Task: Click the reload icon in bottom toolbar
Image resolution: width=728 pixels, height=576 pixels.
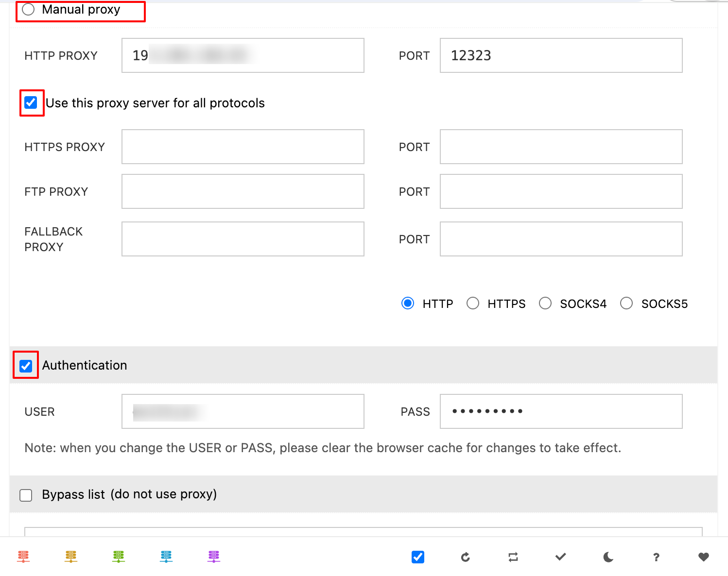Action: (465, 557)
